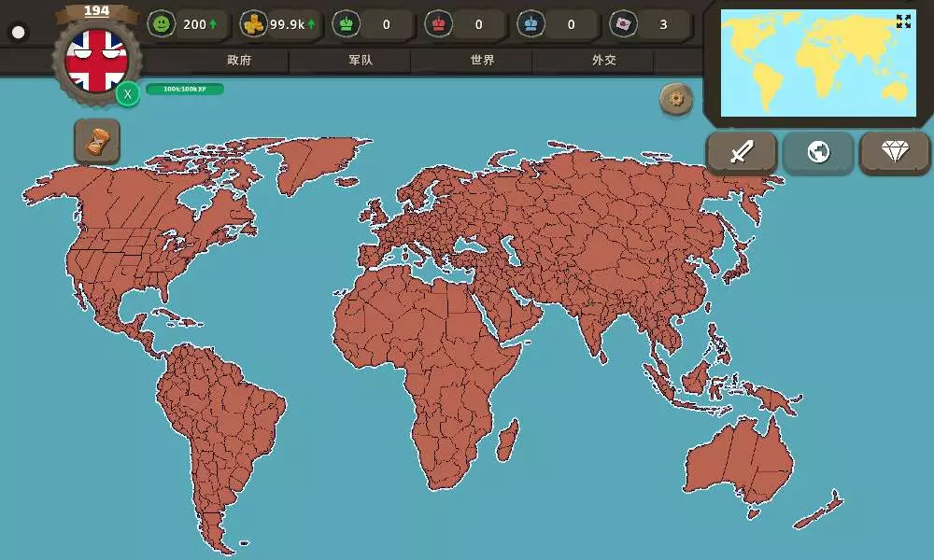Open the 政府 government tab
Viewport: 934px width, 560px height.
pyautogui.click(x=239, y=60)
